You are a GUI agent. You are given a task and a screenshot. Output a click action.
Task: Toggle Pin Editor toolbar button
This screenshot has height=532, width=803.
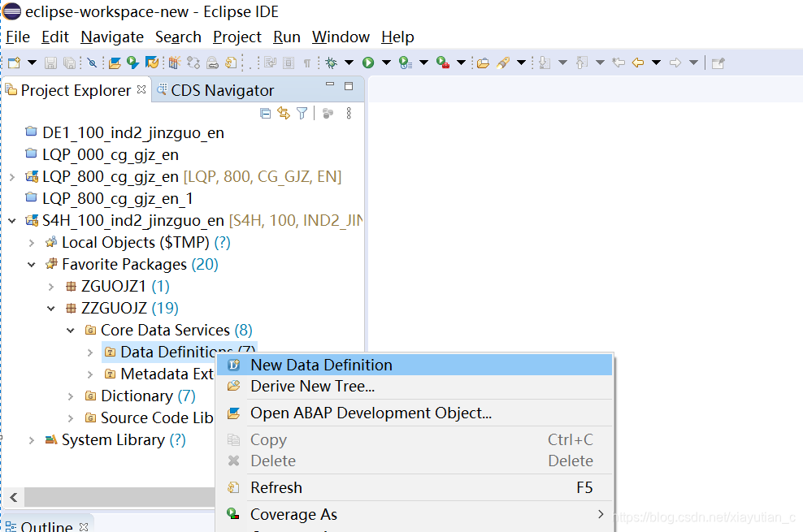[x=718, y=63]
